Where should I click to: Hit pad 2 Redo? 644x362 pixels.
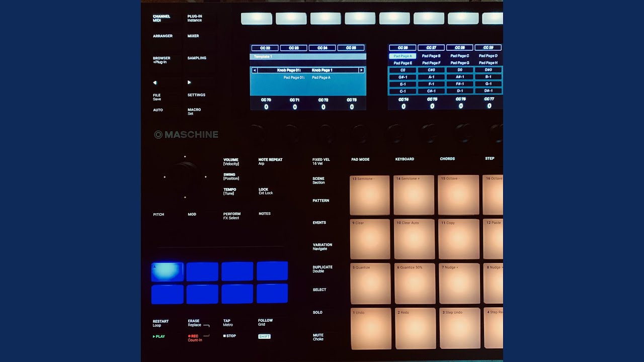coord(416,329)
